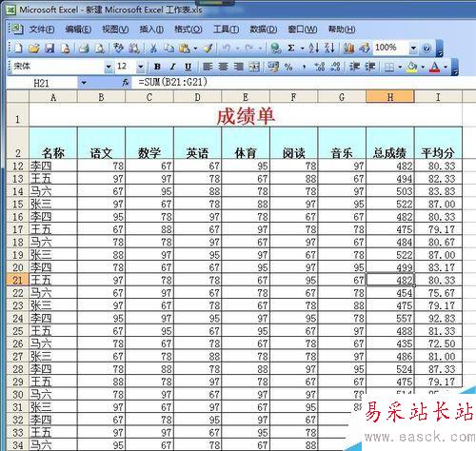The width and height of the screenshot is (476, 451).
Task: Click the 成绩单 title cell
Action: [246, 115]
